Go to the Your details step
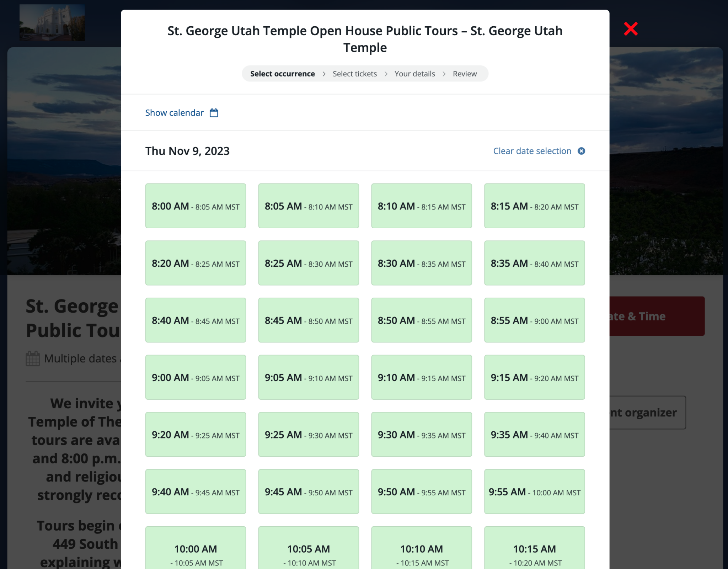 [415, 74]
